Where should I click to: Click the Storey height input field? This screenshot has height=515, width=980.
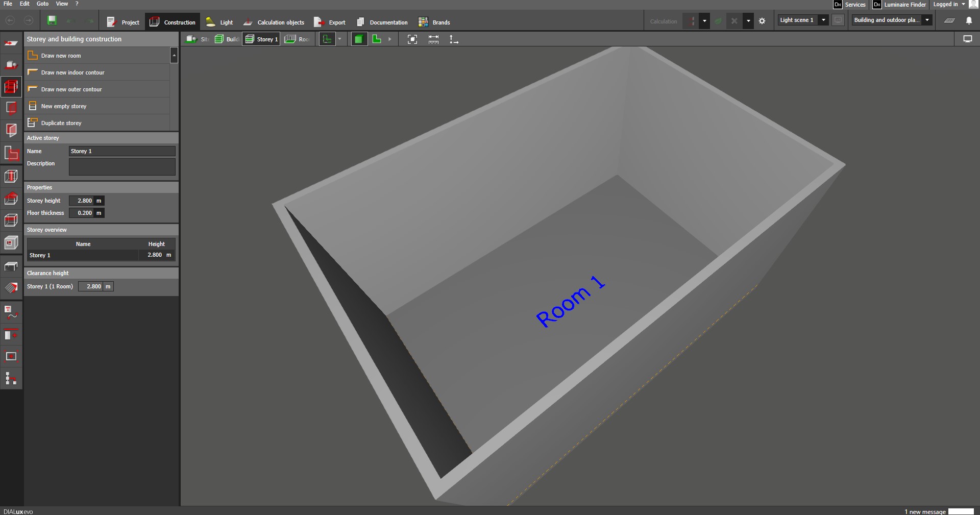pos(82,201)
